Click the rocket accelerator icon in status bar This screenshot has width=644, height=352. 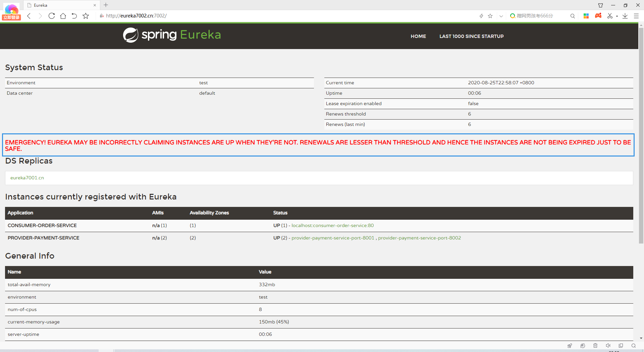pos(570,346)
